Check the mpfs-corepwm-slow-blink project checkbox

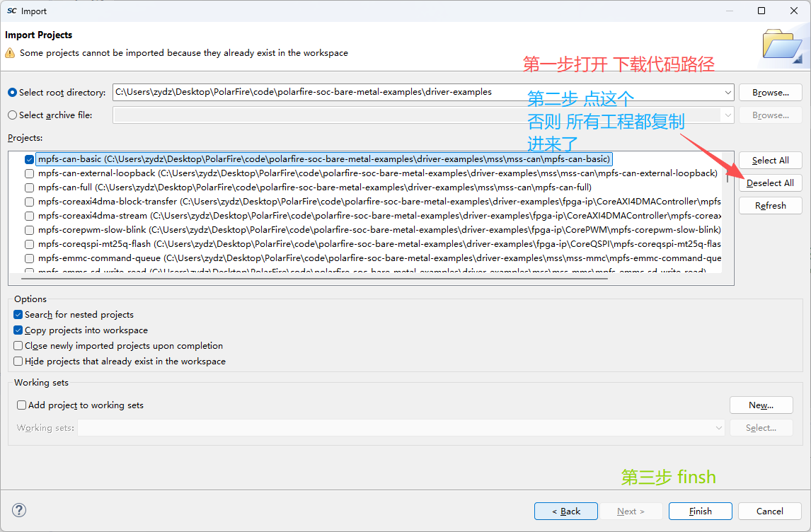point(30,230)
